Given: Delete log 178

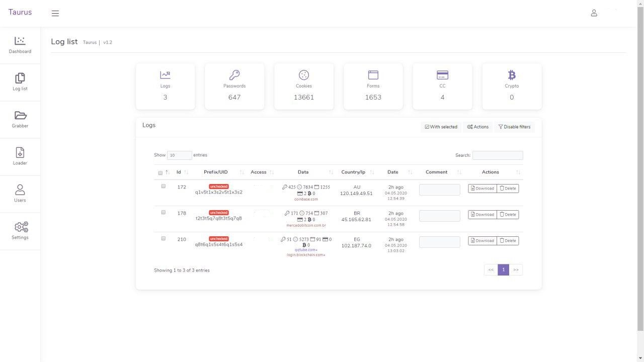Looking at the screenshot, I should pyautogui.click(x=508, y=215).
